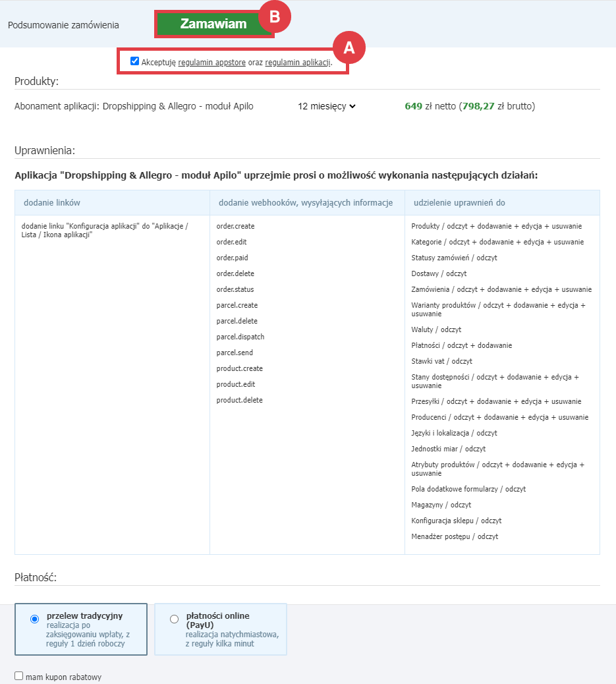Click the red circle marker A
Image resolution: width=616 pixels, height=684 pixels.
pyautogui.click(x=349, y=47)
